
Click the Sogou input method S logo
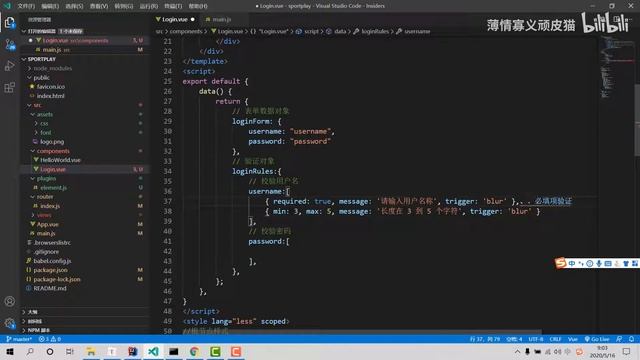561,263
